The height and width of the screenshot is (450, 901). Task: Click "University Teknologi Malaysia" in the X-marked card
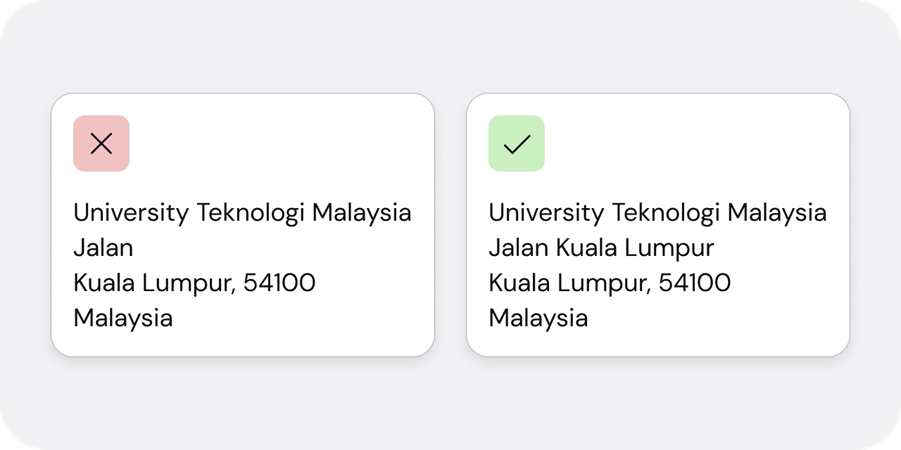point(242,213)
